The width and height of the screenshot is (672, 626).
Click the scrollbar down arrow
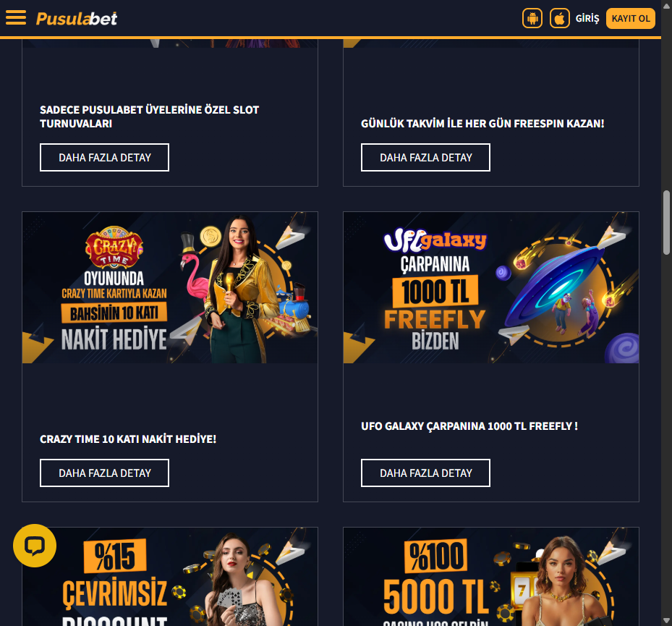coord(666,620)
